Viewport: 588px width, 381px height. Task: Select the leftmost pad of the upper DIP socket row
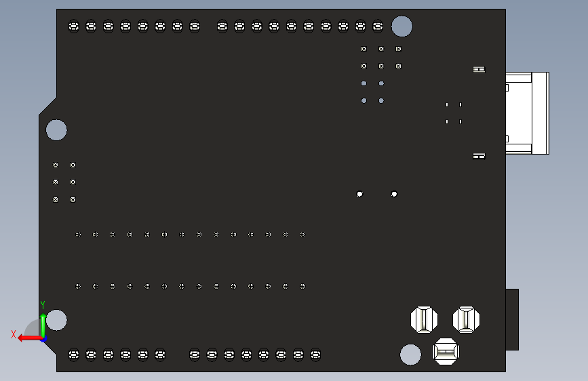pyautogui.click(x=78, y=235)
